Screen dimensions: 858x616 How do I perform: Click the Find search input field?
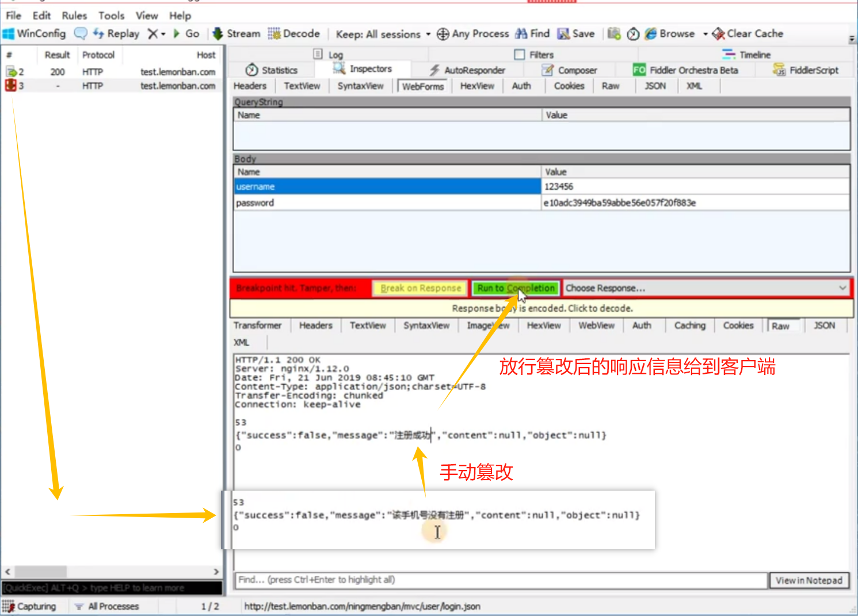[501, 580]
